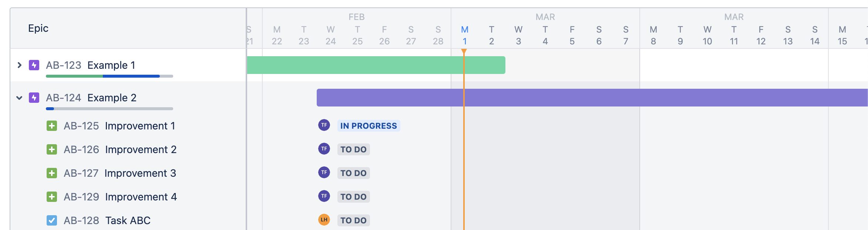Select the green Example 1 timeline bar

pos(376,65)
